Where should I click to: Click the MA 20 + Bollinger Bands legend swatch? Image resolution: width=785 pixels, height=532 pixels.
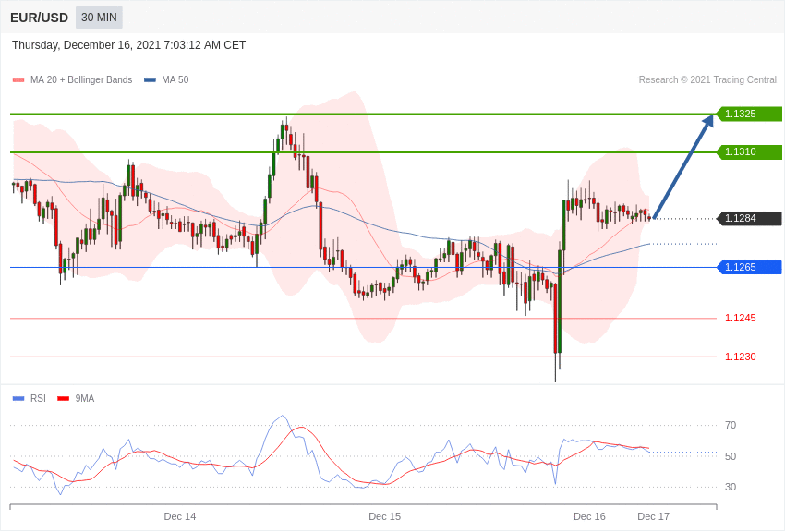click(x=18, y=80)
